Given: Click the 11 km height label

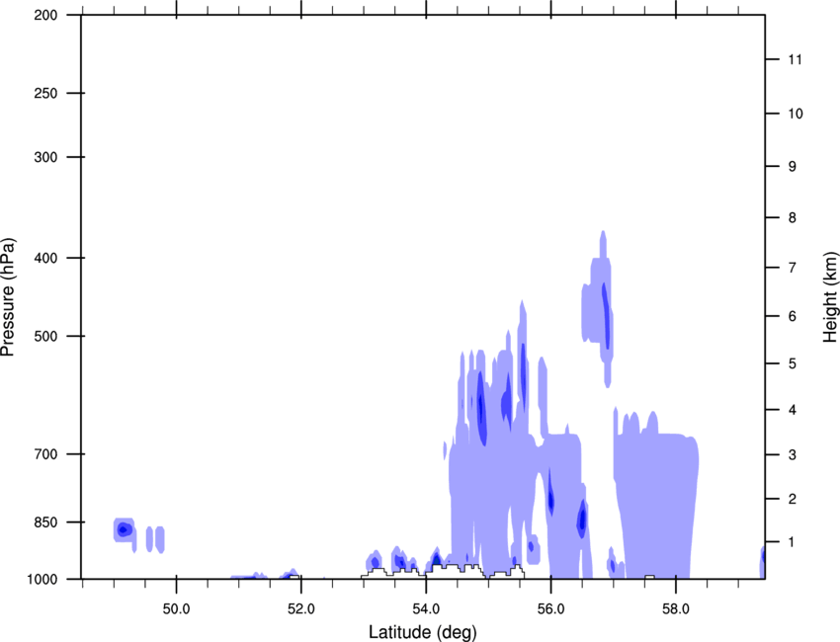Looking at the screenshot, I should [x=796, y=59].
